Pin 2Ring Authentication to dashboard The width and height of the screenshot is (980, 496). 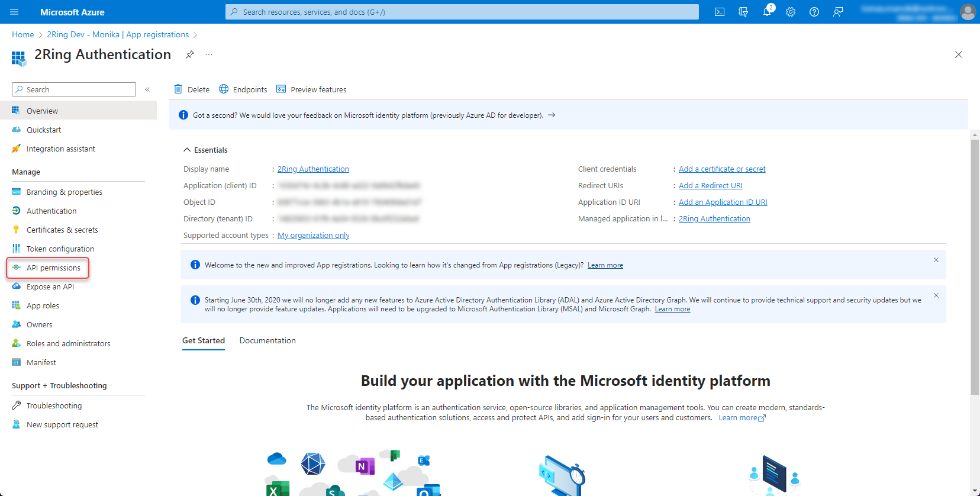tap(189, 54)
